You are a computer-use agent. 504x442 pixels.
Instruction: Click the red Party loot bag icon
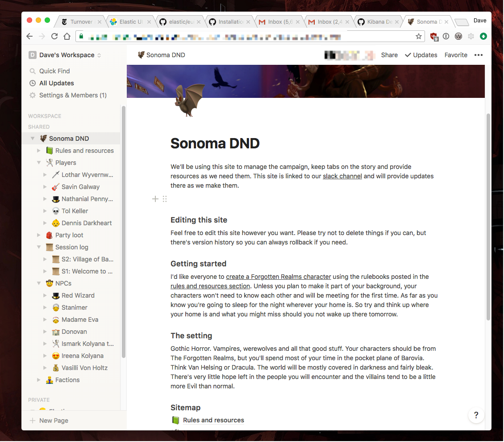[x=50, y=235]
